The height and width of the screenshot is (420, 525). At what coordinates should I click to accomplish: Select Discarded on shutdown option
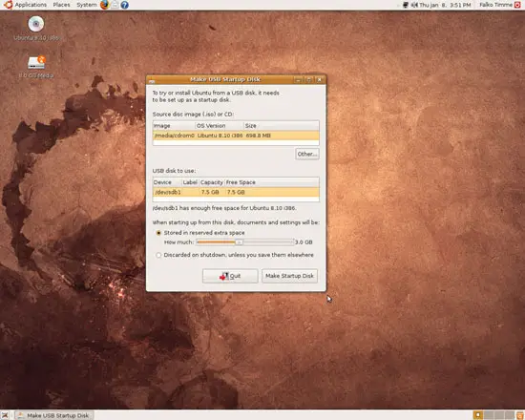tap(158, 255)
